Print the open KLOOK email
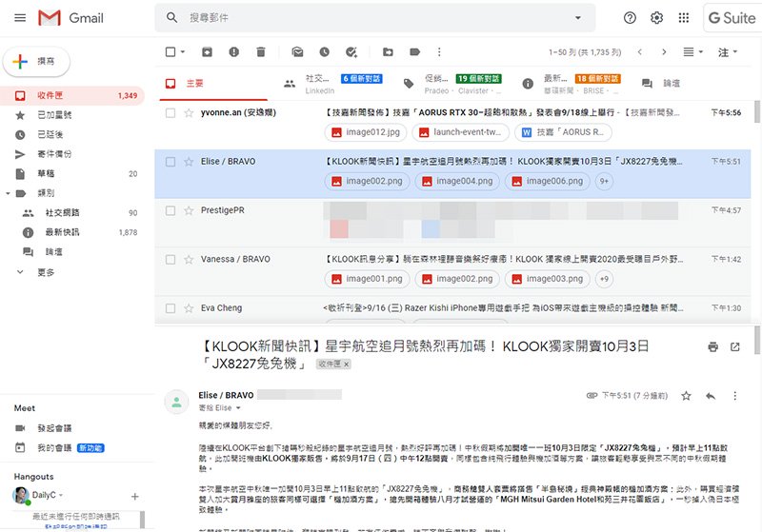This screenshot has width=762, height=532. (x=712, y=347)
